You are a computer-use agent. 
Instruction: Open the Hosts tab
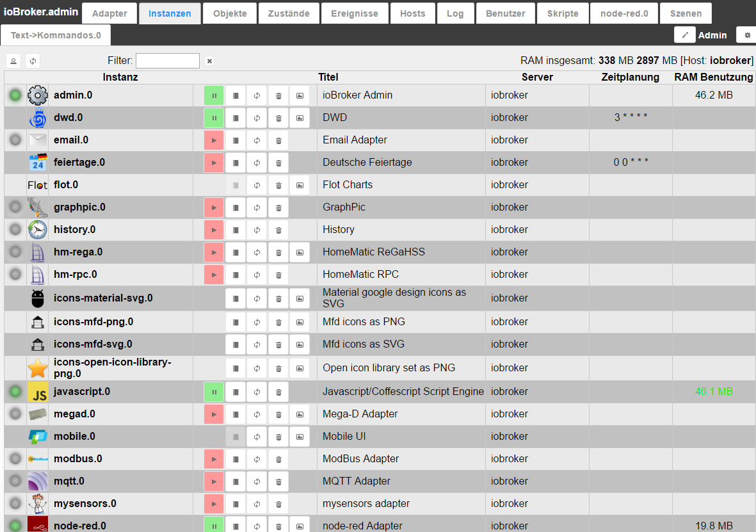pyautogui.click(x=413, y=13)
